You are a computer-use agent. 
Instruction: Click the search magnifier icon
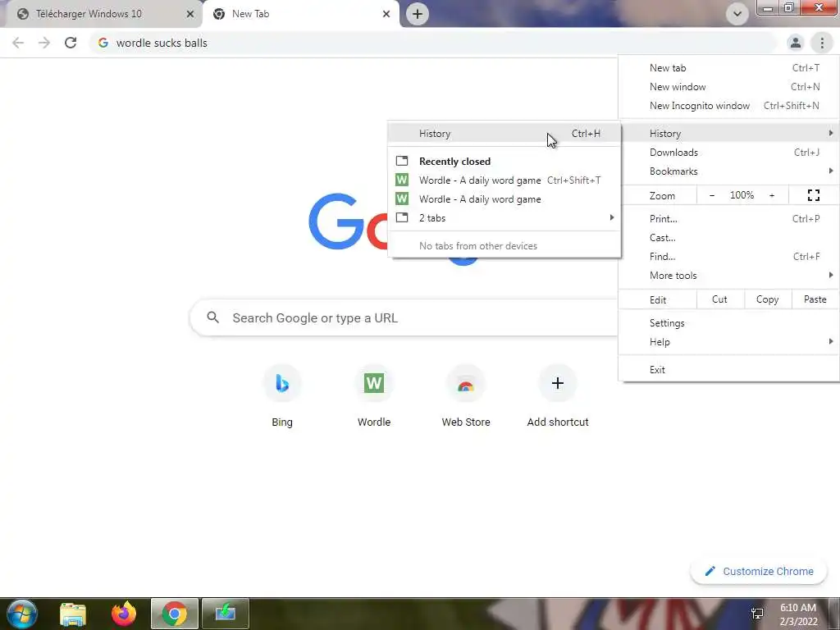pos(212,317)
